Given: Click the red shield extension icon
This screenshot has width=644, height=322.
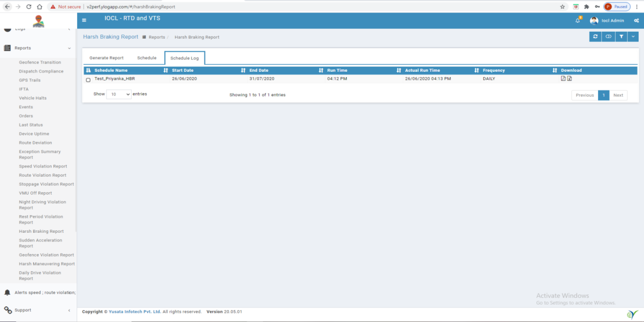Looking at the screenshot, I should click(576, 7).
